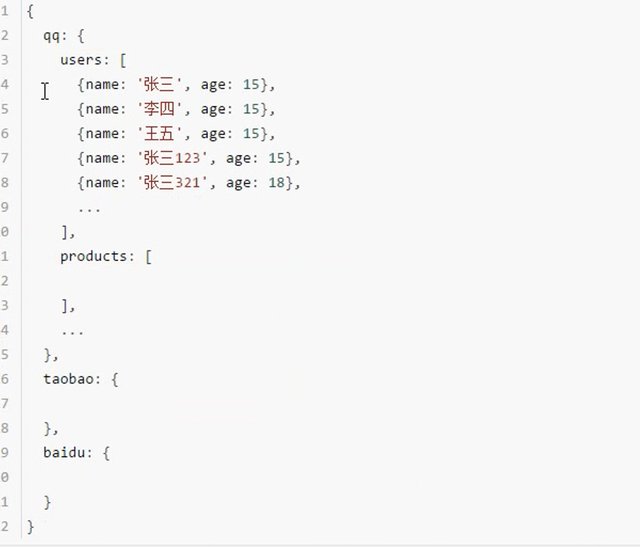Click the name string '张三' on line 4
Image resolution: width=640 pixels, height=547 pixels.
click(161, 85)
